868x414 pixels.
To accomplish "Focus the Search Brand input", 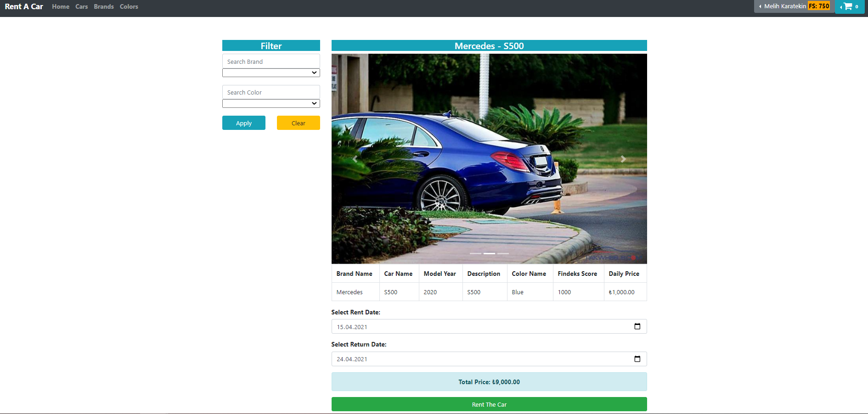I will (271, 62).
